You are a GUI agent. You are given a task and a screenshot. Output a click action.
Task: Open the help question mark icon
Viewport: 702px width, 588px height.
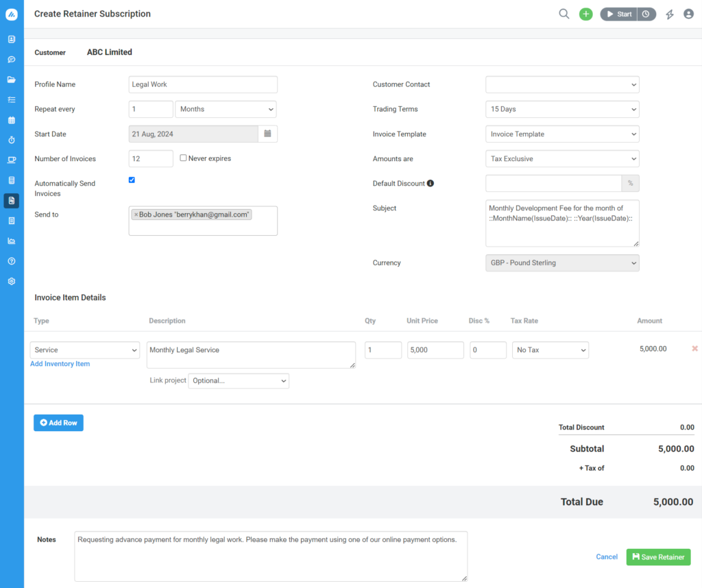pyautogui.click(x=12, y=261)
